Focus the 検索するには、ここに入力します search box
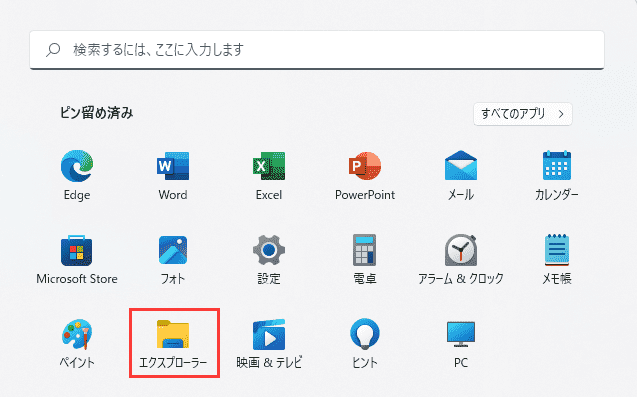 pos(317,50)
